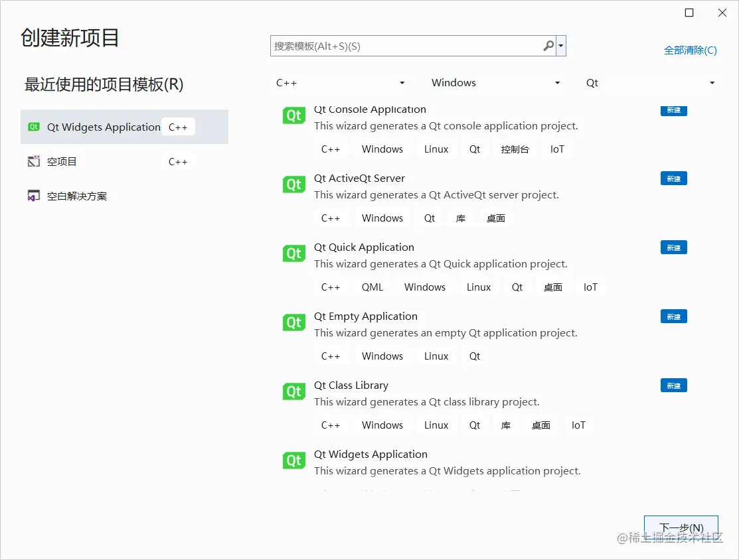The width and height of the screenshot is (739, 560).
Task: Click the empty project icon in recent list
Action: pos(33,161)
